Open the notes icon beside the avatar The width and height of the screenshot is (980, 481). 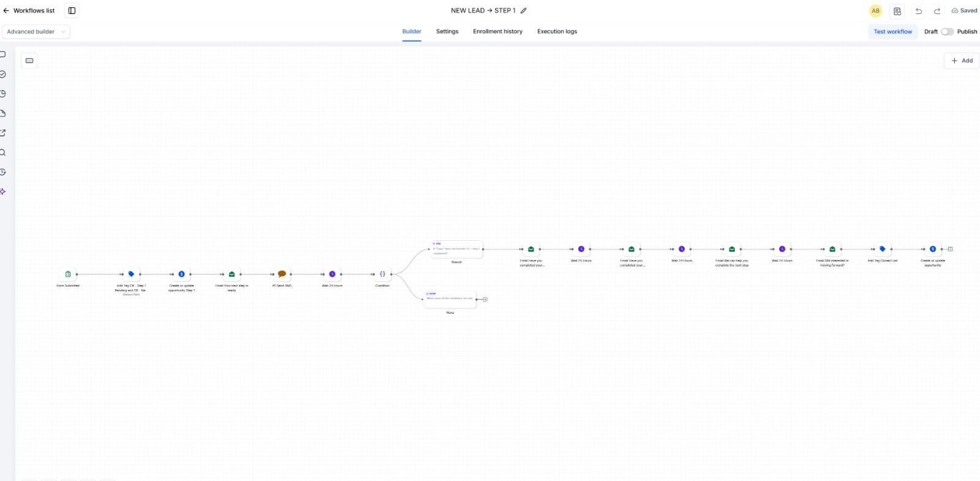(x=897, y=10)
